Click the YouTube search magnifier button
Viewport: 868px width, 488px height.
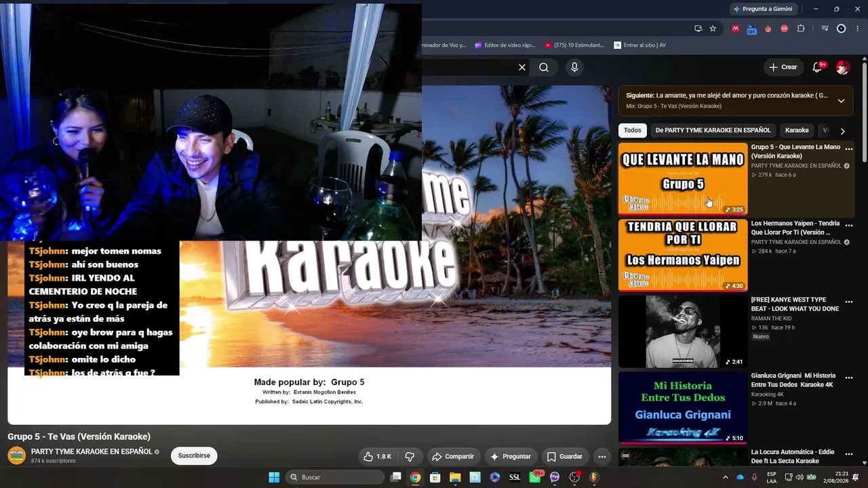(544, 67)
